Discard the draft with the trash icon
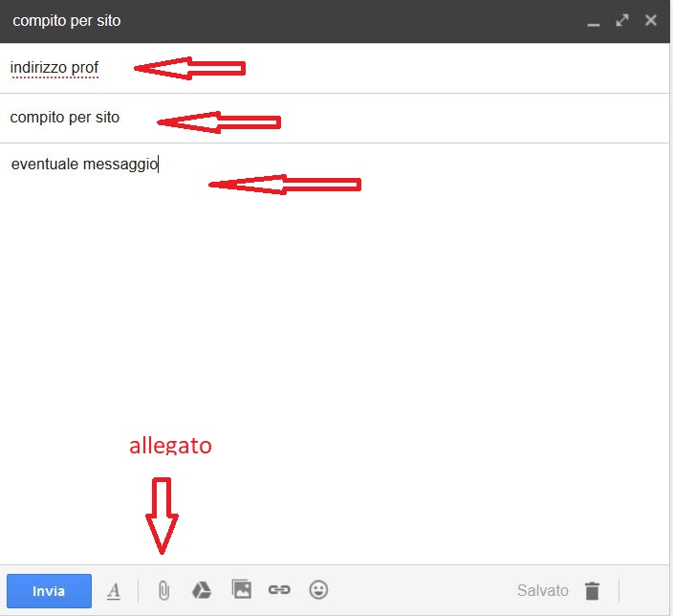Image resolution: width=673 pixels, height=616 pixels. pos(592,591)
